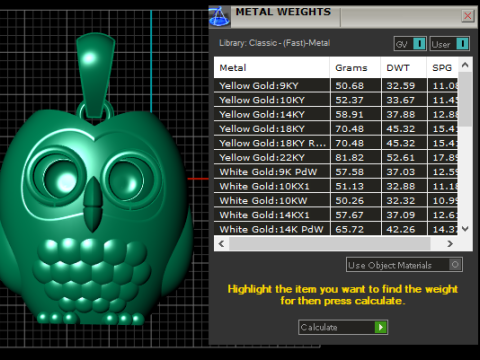Sort by the Grams column header

click(355, 68)
